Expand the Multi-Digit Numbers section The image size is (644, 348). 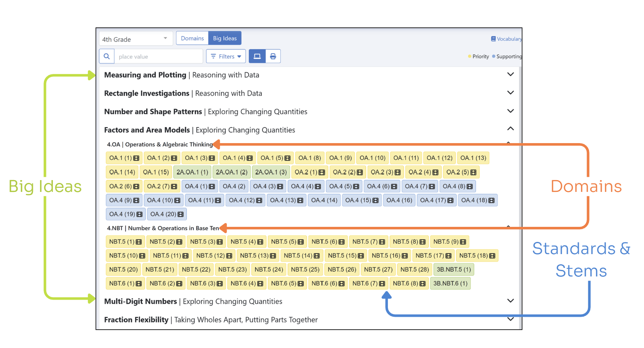[510, 301]
